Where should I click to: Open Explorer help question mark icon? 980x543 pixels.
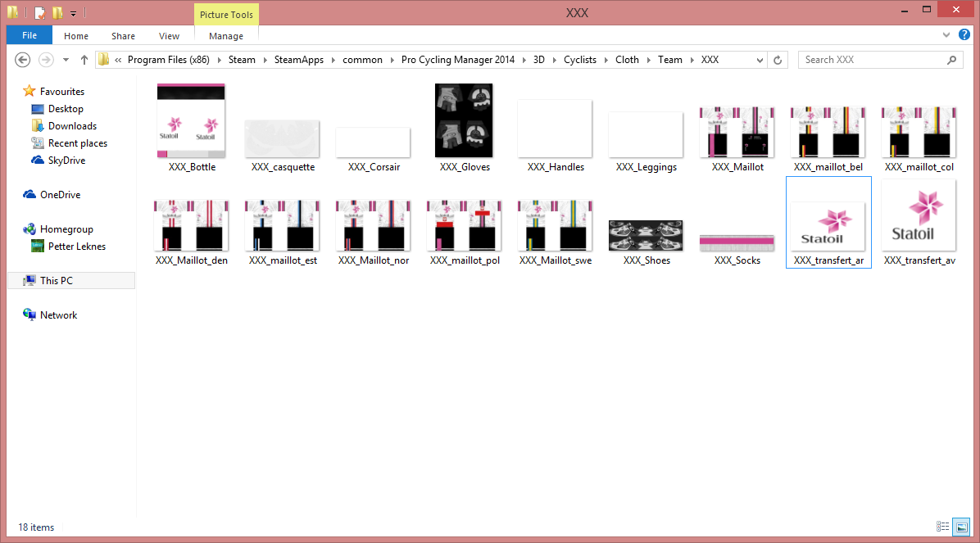click(x=967, y=35)
